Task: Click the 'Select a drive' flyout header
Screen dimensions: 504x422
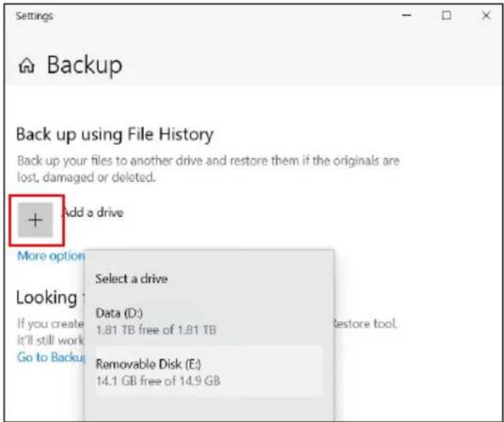Action: click(131, 278)
